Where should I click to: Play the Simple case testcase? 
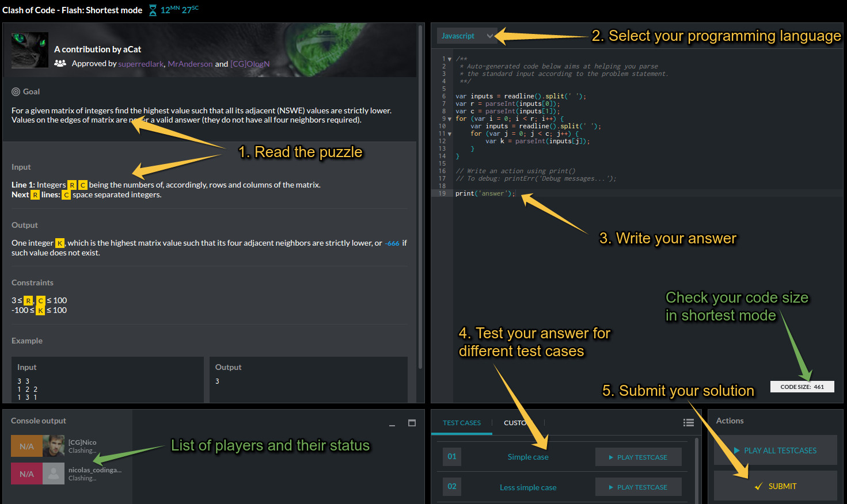pos(638,457)
